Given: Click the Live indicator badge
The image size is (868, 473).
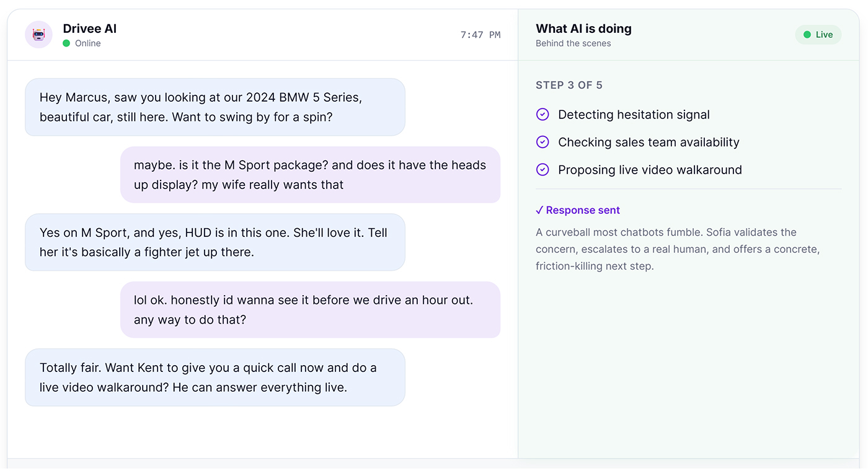Looking at the screenshot, I should click(x=818, y=35).
